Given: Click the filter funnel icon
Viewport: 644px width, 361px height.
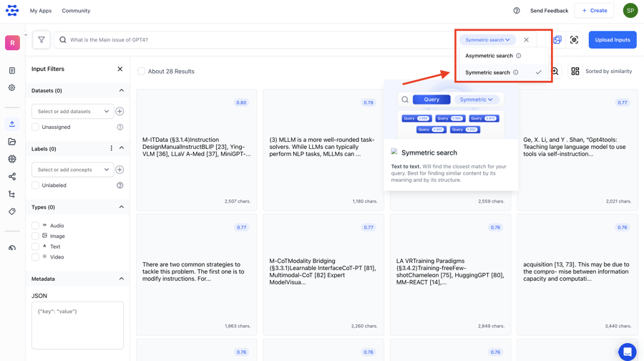Looking at the screenshot, I should pos(42,40).
